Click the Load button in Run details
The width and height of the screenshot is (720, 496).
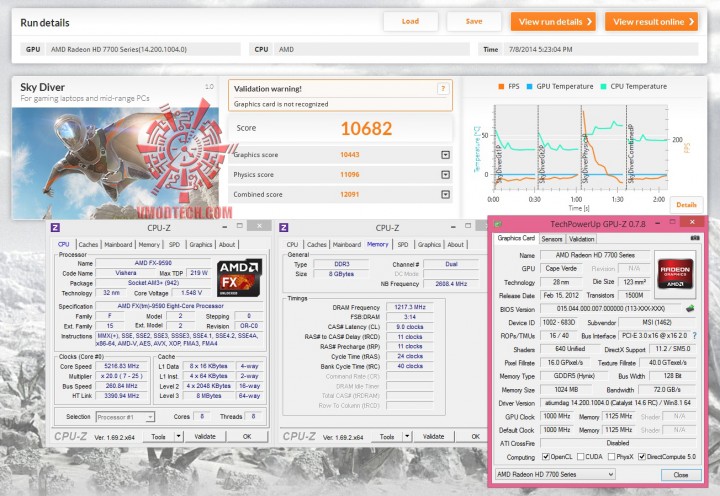tap(410, 22)
